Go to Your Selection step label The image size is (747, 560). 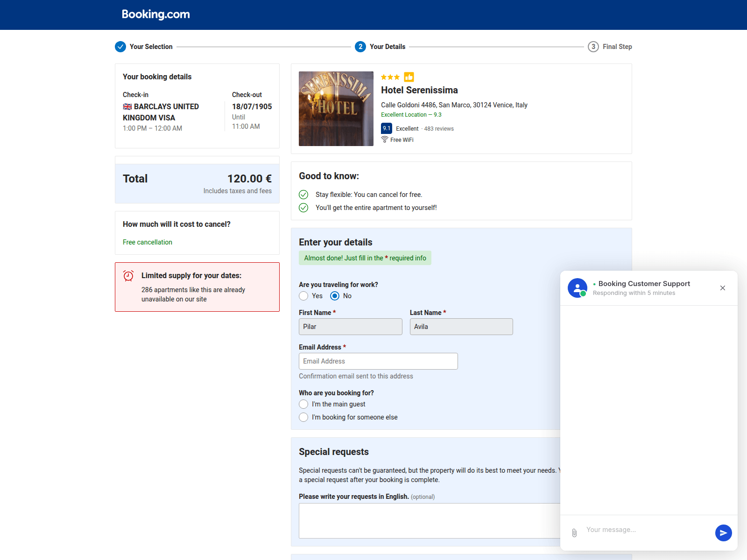pos(151,47)
